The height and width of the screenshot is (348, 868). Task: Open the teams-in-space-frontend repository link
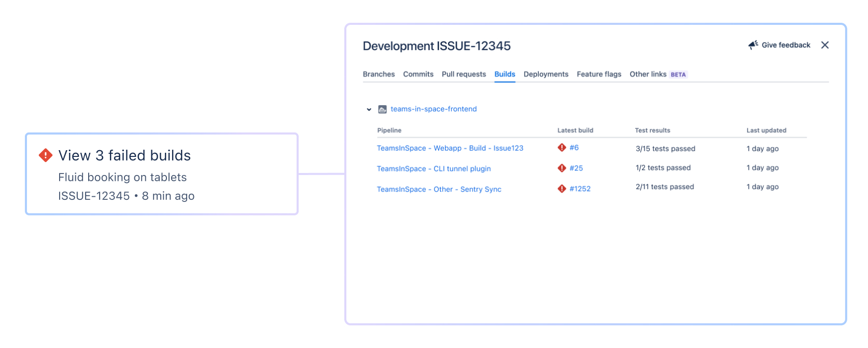coord(433,109)
